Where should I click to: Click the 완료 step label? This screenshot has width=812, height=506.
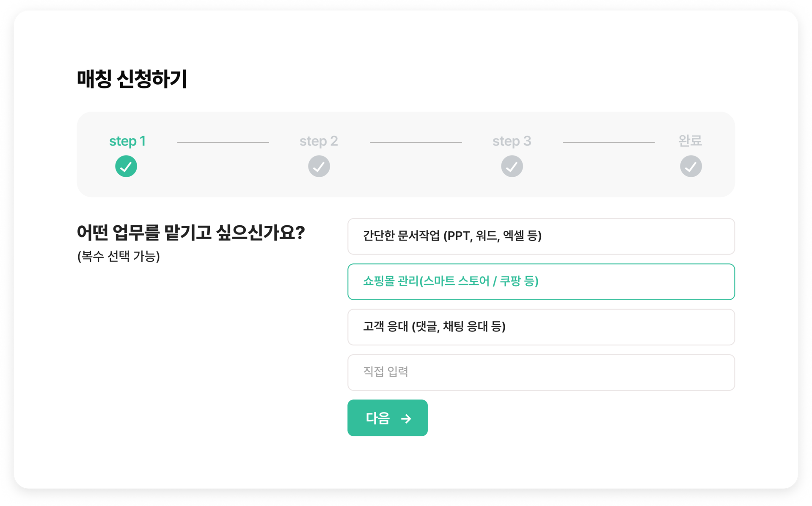(690, 140)
